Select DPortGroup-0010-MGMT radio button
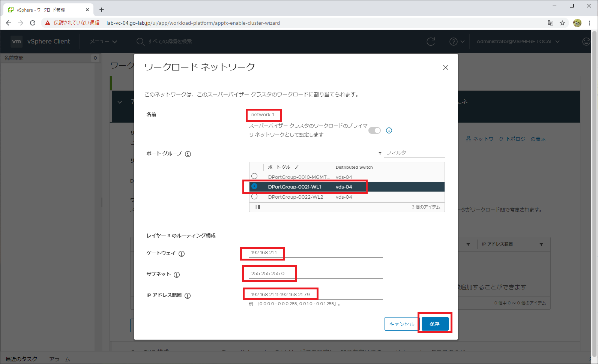This screenshot has width=598, height=364. 254,176
